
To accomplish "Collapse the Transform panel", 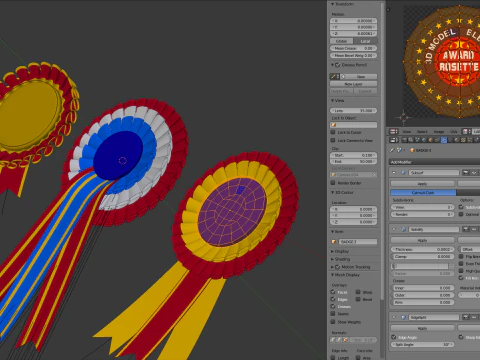I will point(333,4).
